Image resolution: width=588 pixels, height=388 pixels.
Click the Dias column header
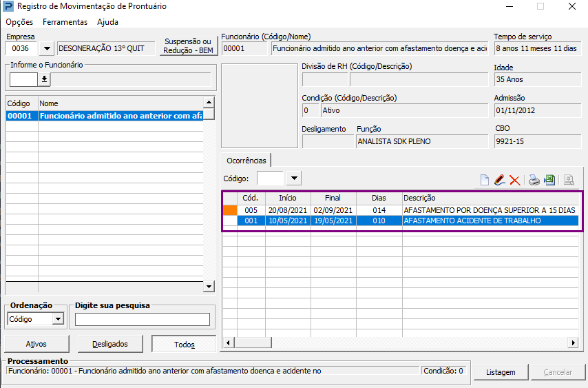tap(379, 198)
